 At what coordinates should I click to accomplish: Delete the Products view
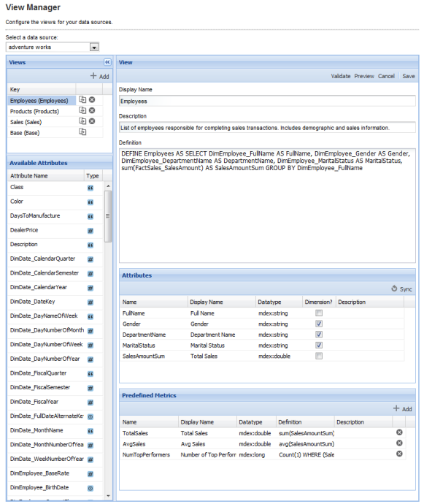tap(92, 110)
